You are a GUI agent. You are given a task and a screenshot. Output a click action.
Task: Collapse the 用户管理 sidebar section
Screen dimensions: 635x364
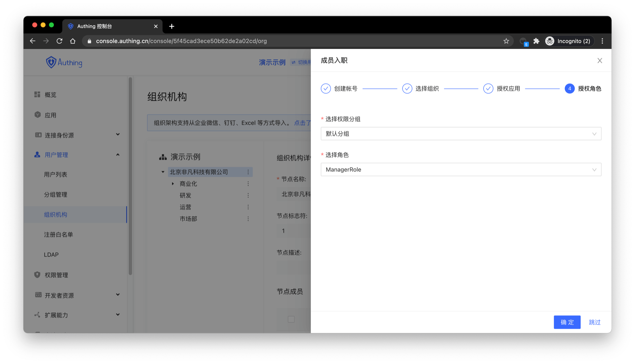tap(118, 155)
